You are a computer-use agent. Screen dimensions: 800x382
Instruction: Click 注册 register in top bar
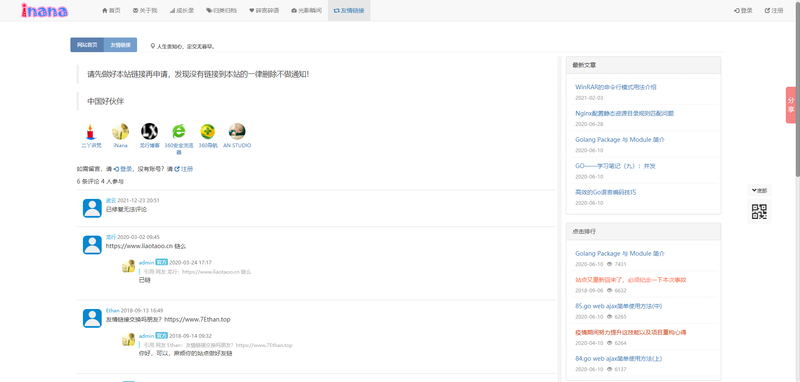point(773,10)
